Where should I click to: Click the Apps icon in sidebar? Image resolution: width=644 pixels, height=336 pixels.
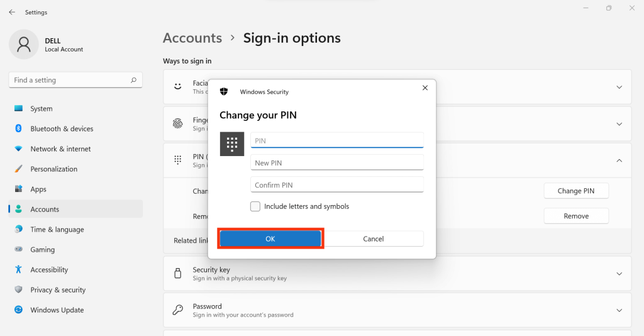(18, 189)
